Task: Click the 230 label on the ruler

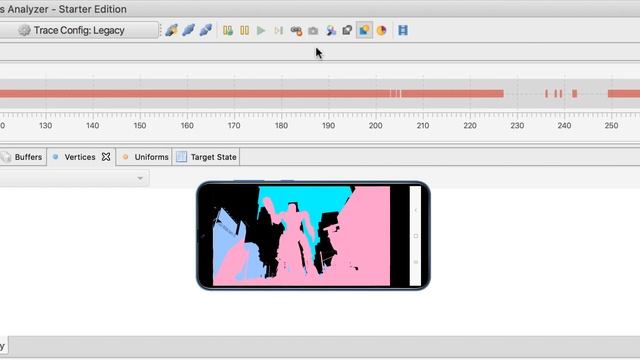Action: click(x=517, y=126)
